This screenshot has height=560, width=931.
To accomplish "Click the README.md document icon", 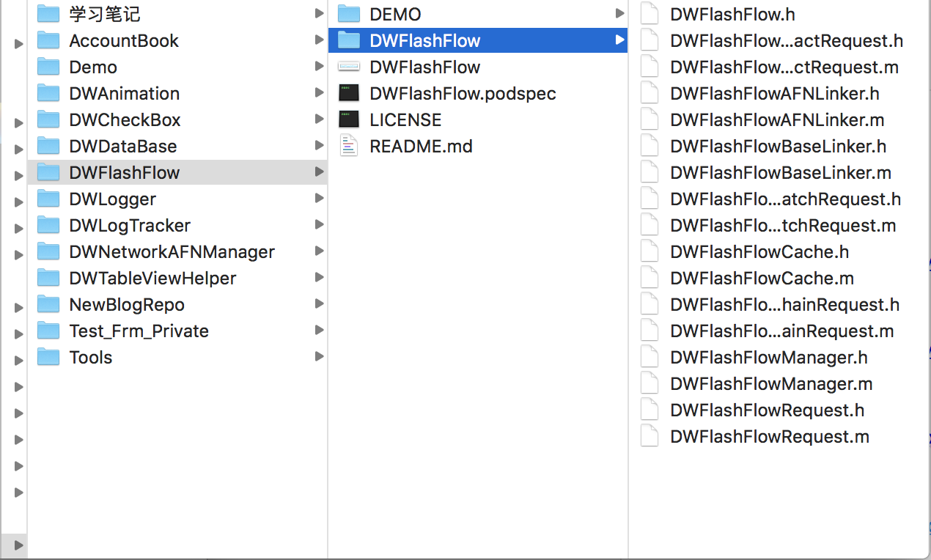I will point(349,146).
